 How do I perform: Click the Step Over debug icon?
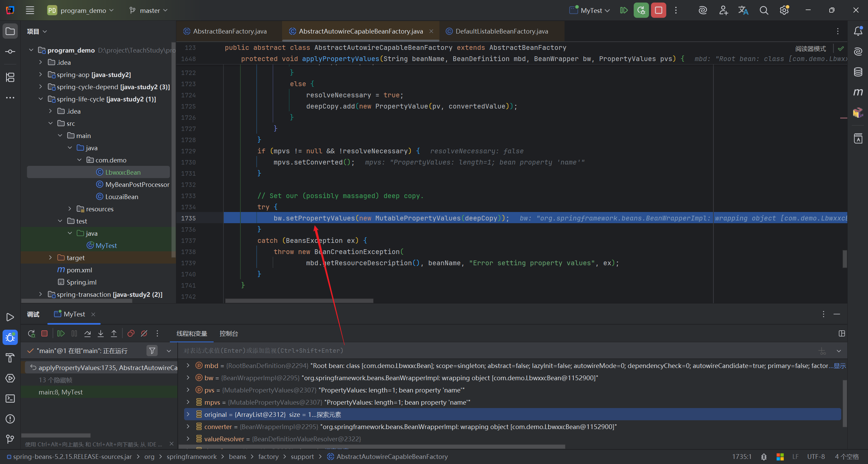(x=87, y=334)
